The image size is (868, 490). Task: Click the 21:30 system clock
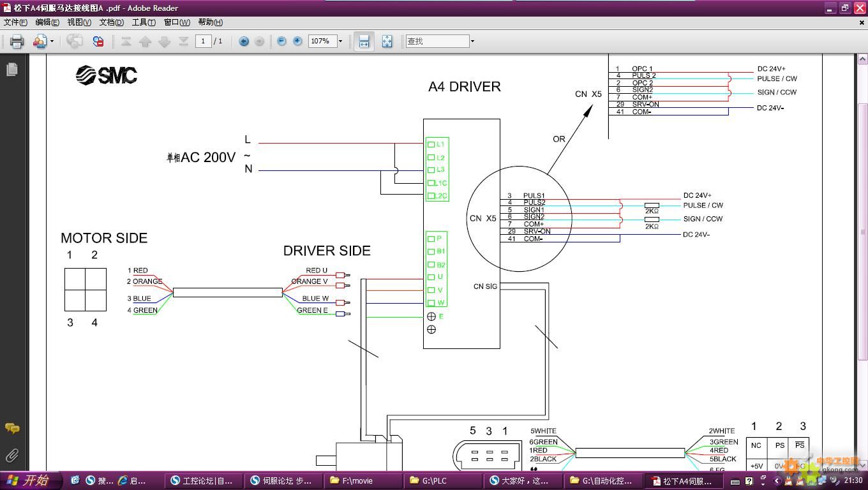(853, 481)
